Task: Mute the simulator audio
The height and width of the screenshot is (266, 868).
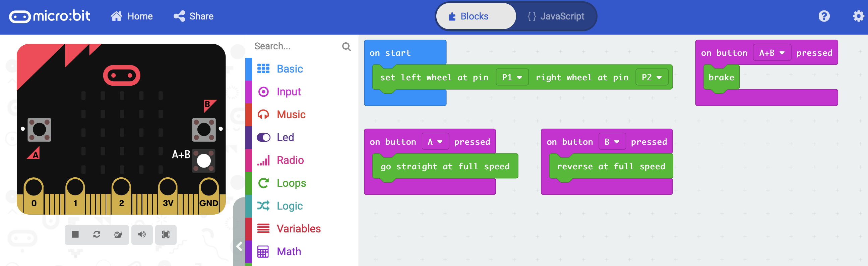Action: point(142,235)
